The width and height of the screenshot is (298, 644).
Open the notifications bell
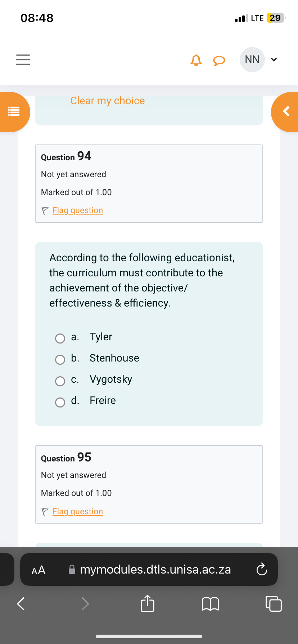196,60
